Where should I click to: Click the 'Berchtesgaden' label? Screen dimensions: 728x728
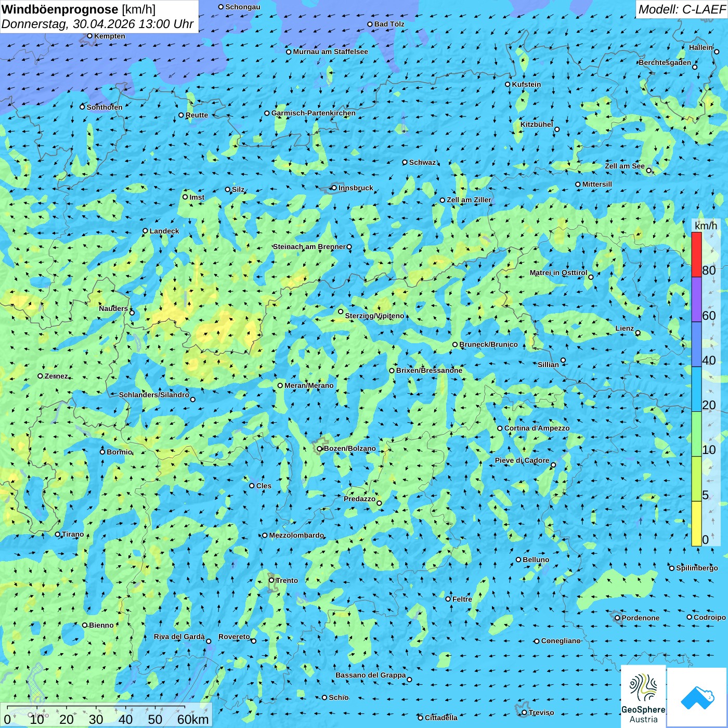tap(665, 62)
